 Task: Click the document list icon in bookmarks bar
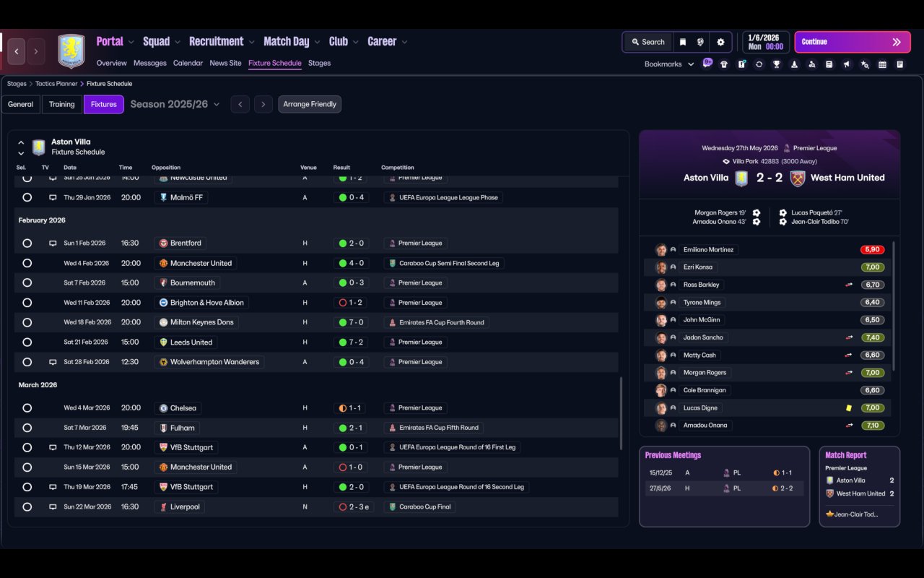829,64
